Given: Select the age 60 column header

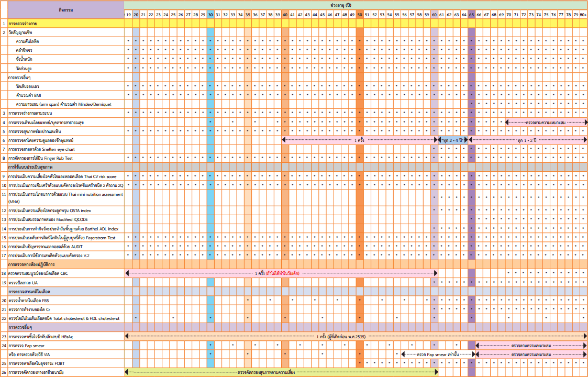Looking at the screenshot, I should click(x=434, y=15).
